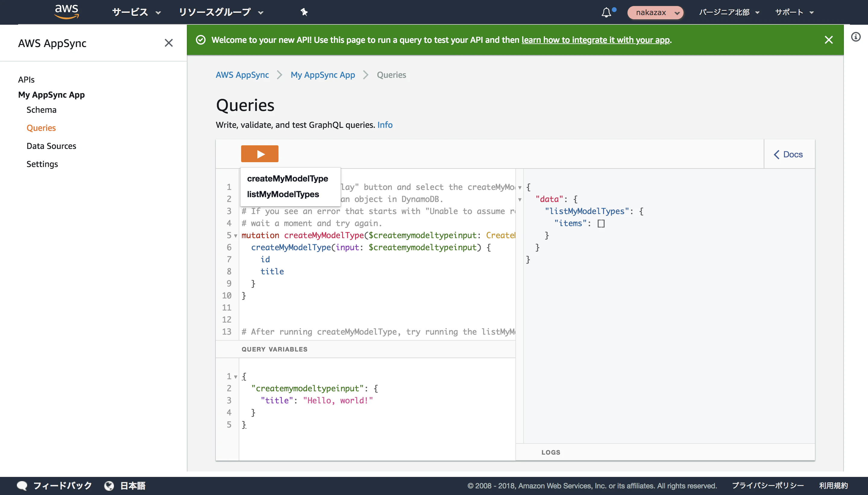This screenshot has height=495, width=868.
Task: Expand the リソースグループ dropdown
Action: coord(221,12)
